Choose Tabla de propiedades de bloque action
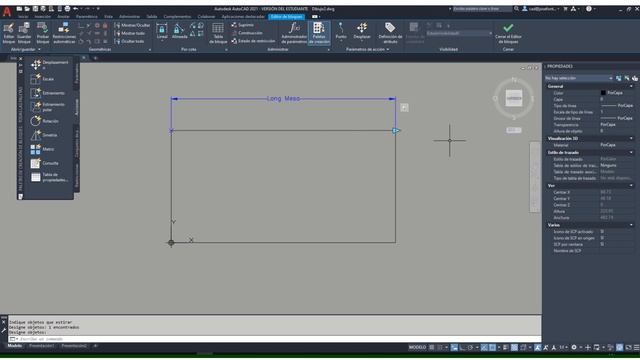Image resolution: width=640 pixels, height=360 pixels. pyautogui.click(x=49, y=177)
